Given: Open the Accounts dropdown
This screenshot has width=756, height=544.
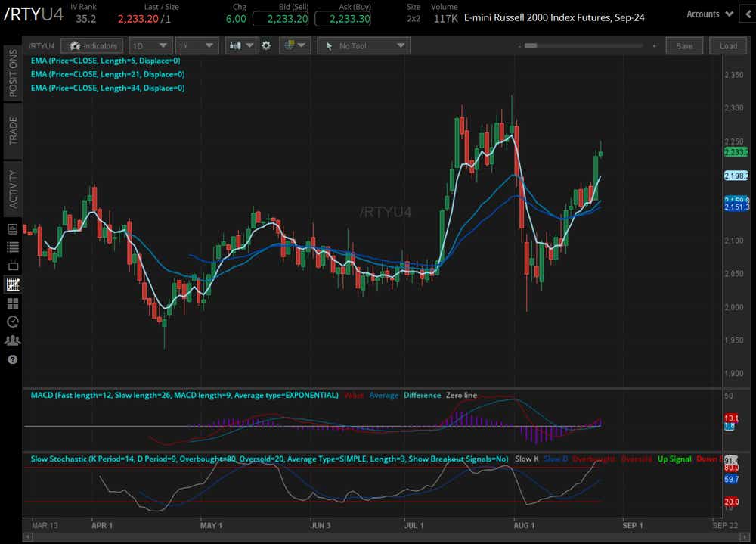Looking at the screenshot, I should coord(710,14).
